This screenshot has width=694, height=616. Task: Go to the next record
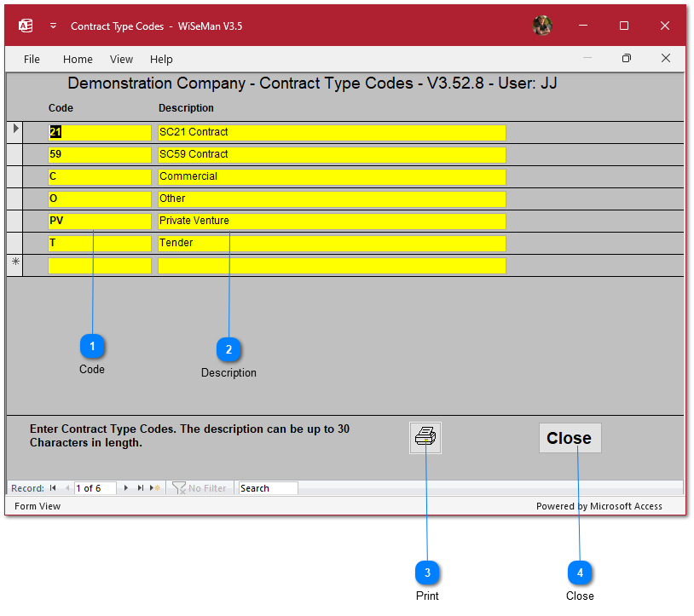click(126, 488)
